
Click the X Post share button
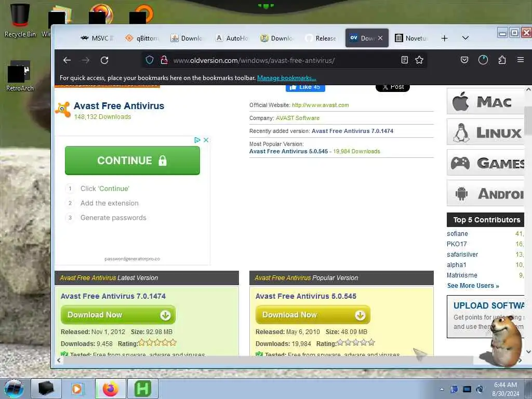coord(393,87)
